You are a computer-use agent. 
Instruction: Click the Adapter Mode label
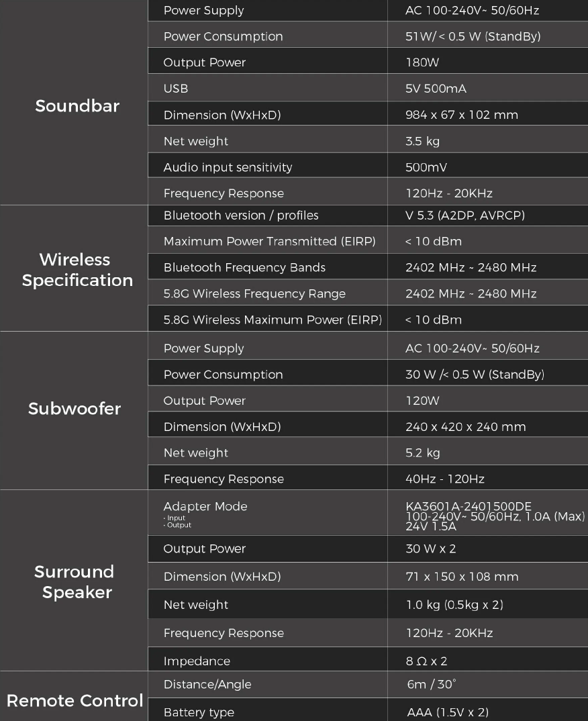pos(205,507)
